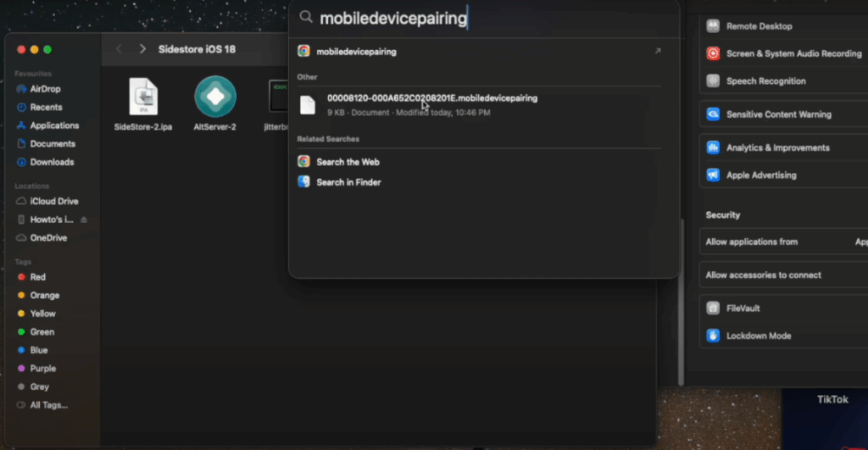Open the SideStore-2.ipa file icon

point(143,97)
